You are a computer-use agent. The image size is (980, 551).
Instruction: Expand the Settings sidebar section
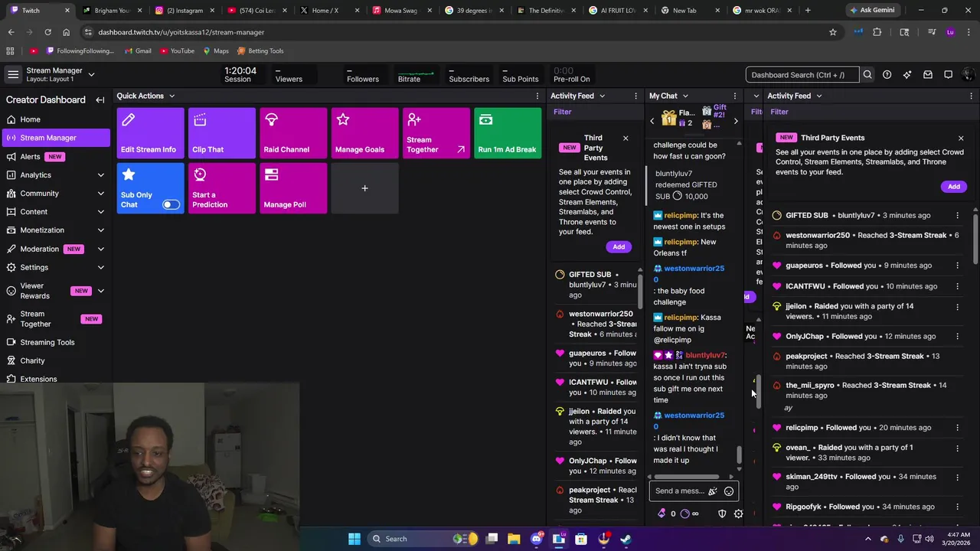tap(100, 268)
